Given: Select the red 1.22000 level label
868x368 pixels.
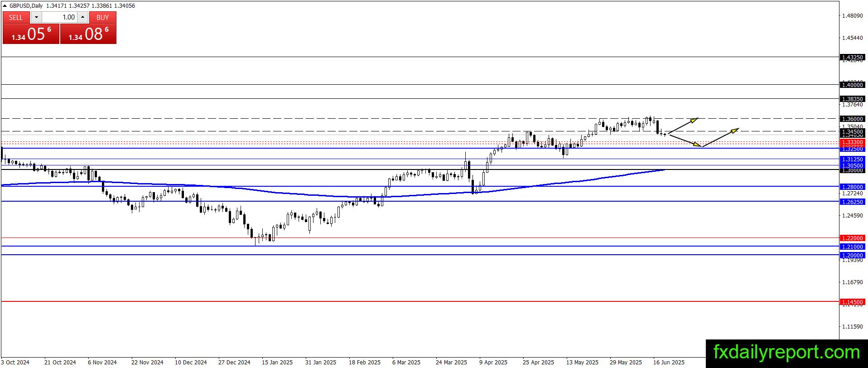Looking at the screenshot, I should tap(852, 238).
